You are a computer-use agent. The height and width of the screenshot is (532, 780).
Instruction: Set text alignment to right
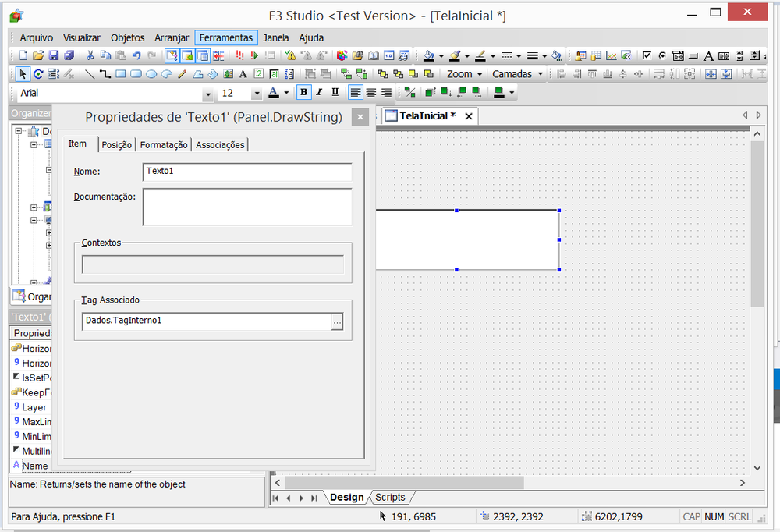[386, 92]
